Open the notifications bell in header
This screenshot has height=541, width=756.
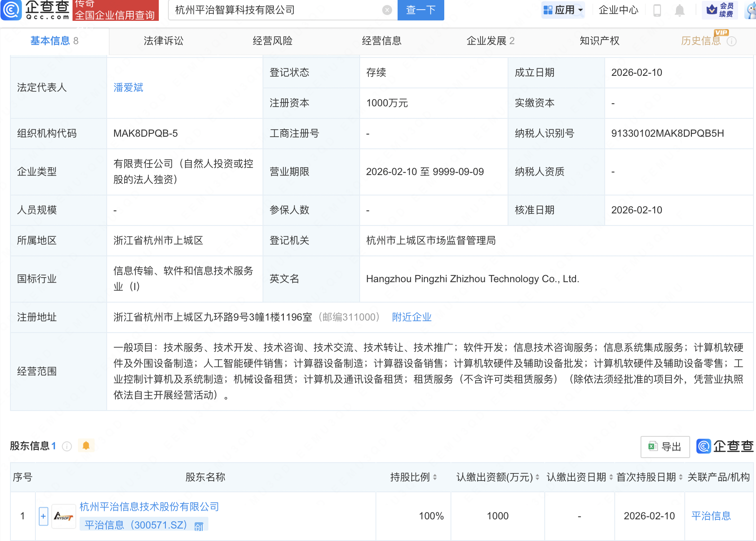(679, 10)
